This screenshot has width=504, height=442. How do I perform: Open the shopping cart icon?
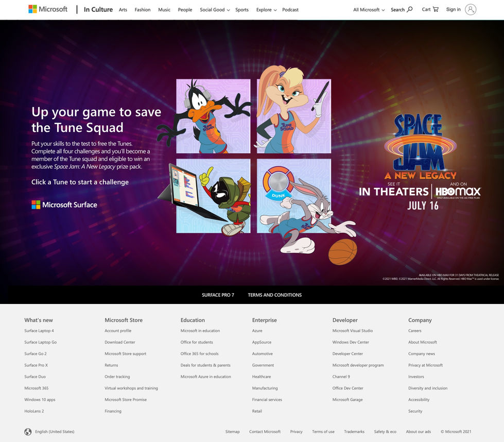436,9
